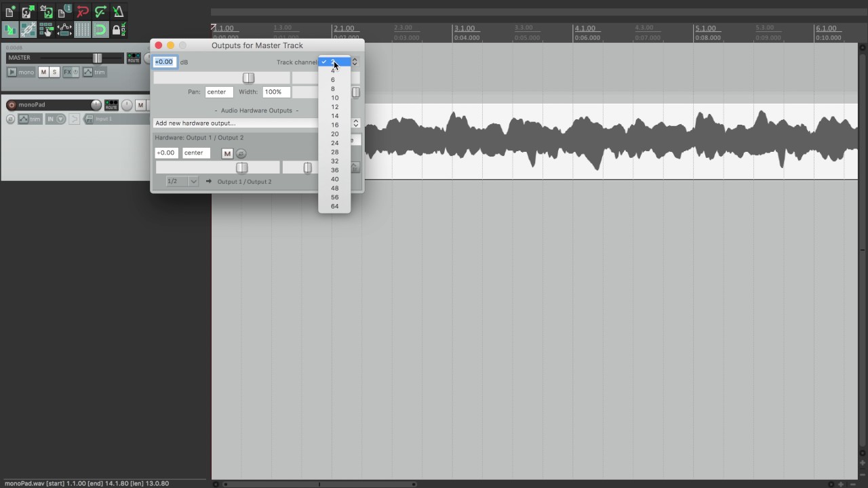The width and height of the screenshot is (868, 488).
Task: Toggle the metronome icon
Action: tap(118, 12)
